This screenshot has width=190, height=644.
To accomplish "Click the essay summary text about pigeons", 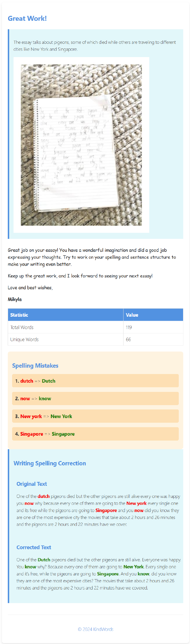I will 95,46.
